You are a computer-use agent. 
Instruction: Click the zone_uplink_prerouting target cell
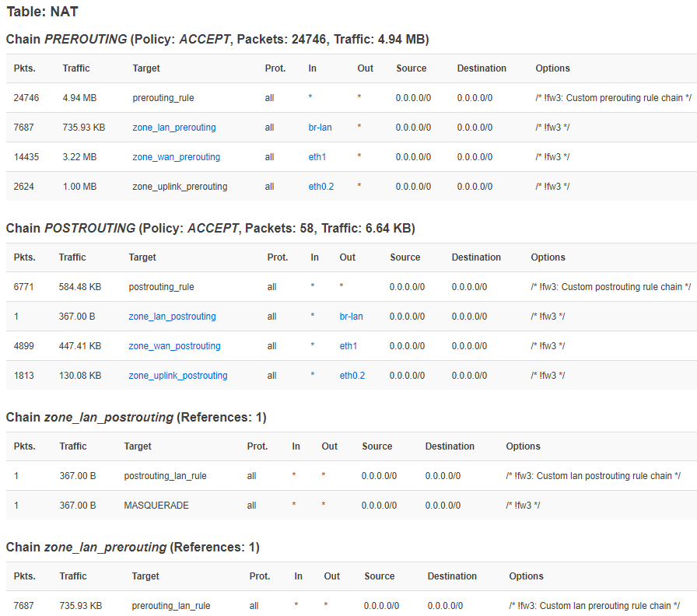pos(180,187)
